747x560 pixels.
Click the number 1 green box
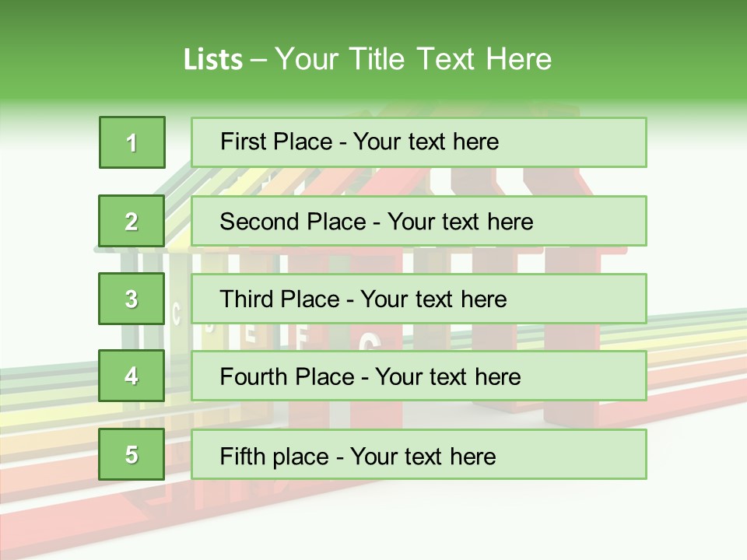[132, 142]
